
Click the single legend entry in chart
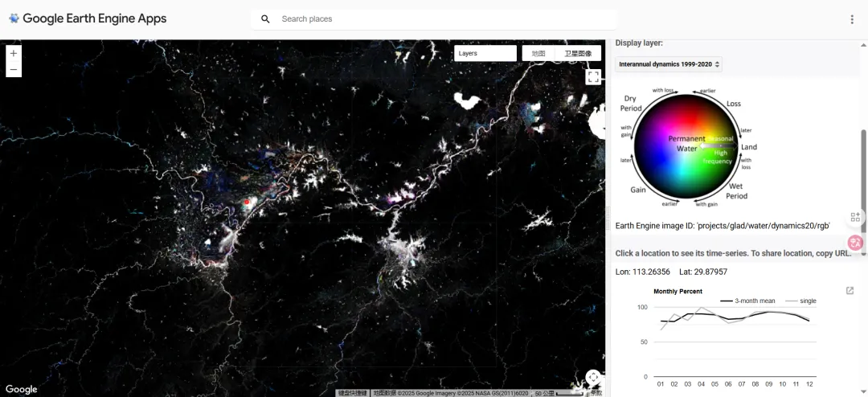800,301
